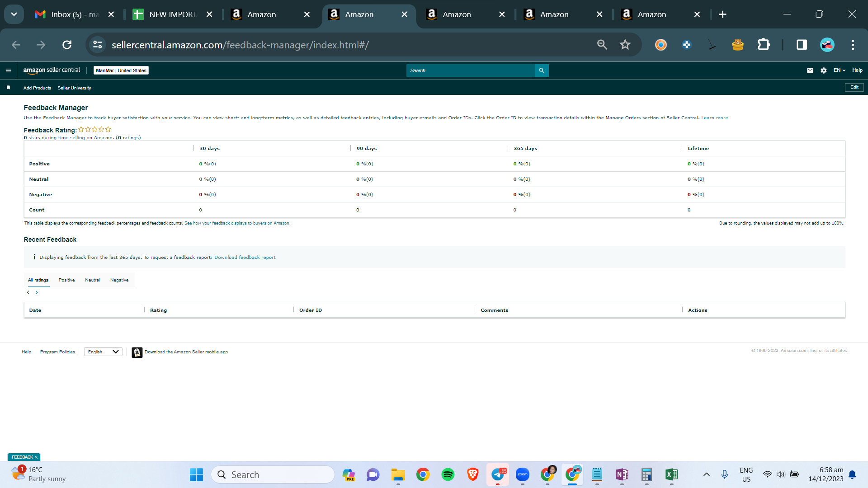868x488 pixels.
Task: Click the amazon seller central logo
Action: click(x=52, y=70)
